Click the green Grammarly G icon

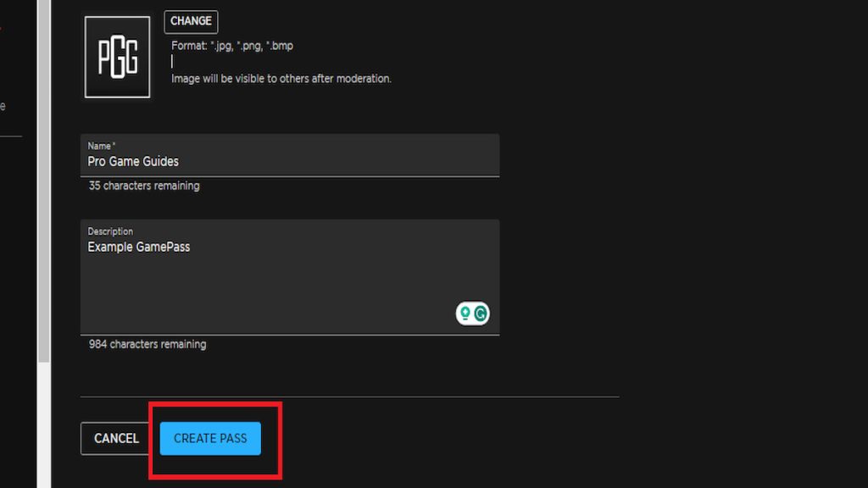coord(481,313)
